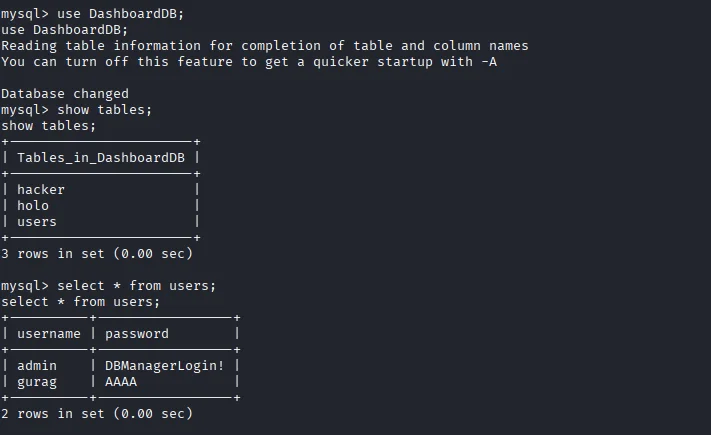The image size is (711, 435).
Task: Click the admin username cell
Action: (37, 365)
